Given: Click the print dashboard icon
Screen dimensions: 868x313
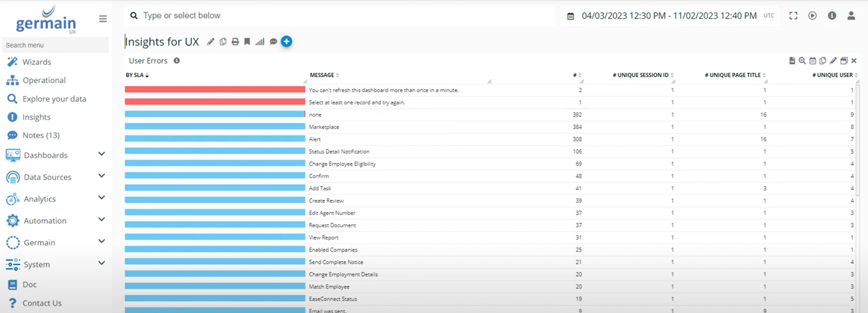Looking at the screenshot, I should coord(235,41).
